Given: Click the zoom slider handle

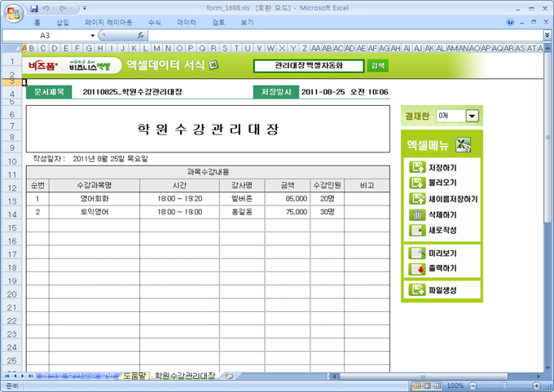Looking at the screenshot, I should pyautogui.click(x=504, y=386).
